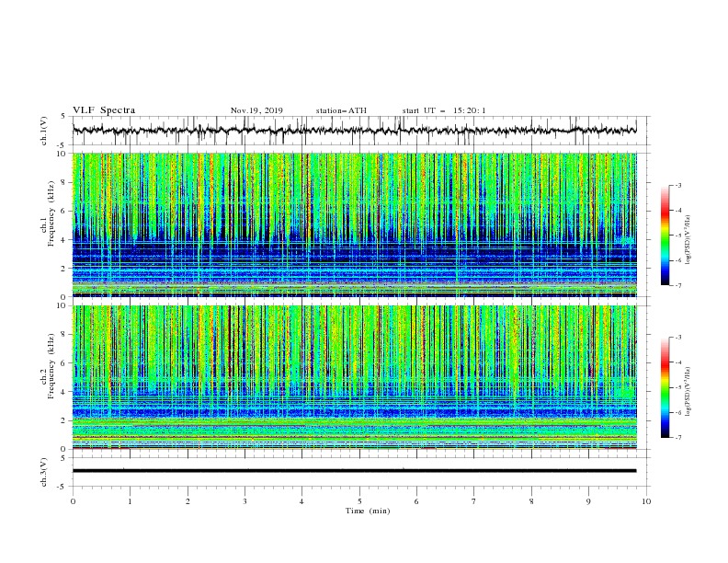728x563 pixels.
Task: Select the "ch.2 Frequency (kHz)" axis label
Action: click(x=48, y=366)
